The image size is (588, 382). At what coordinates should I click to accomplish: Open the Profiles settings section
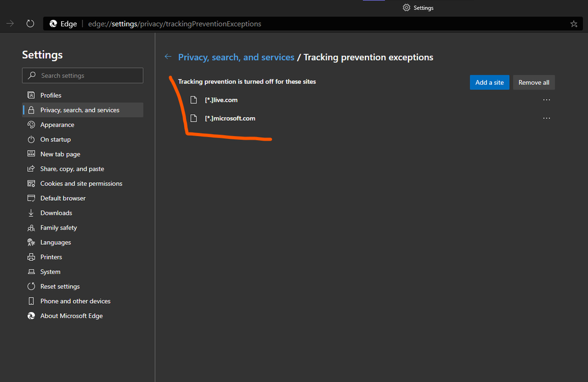pyautogui.click(x=82, y=95)
